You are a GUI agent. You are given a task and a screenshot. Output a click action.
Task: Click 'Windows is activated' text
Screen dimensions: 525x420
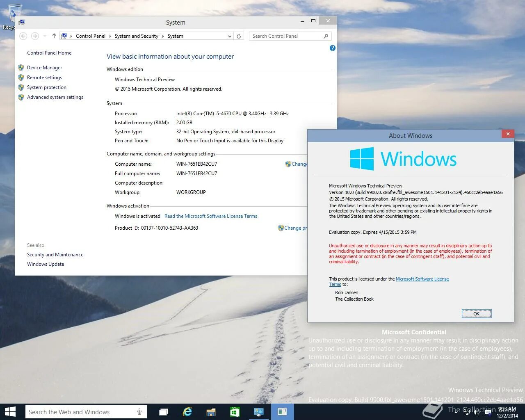coord(137,216)
